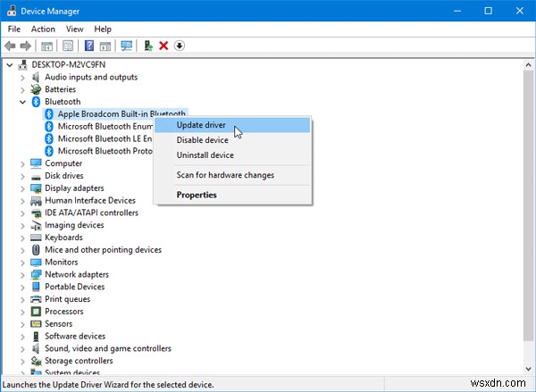This screenshot has width=536, height=392.
Task: Click the DESKTOP-M2VC9FN computer icon
Action: coord(23,64)
